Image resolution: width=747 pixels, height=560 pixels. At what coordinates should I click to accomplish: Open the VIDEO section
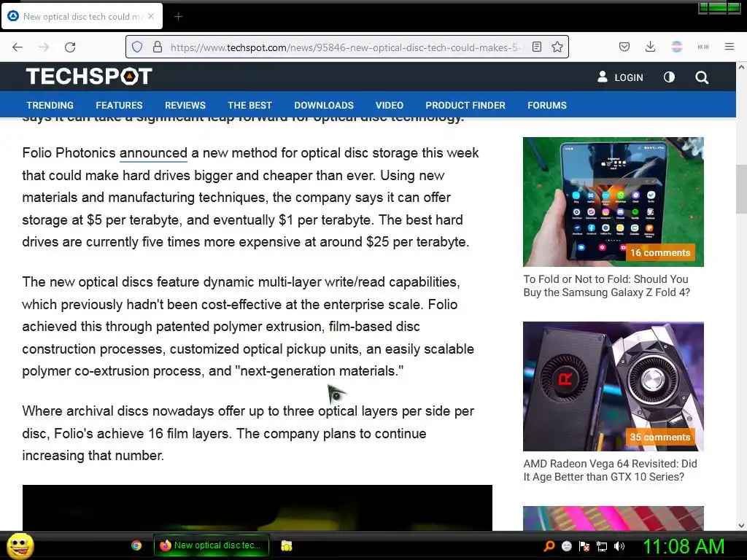point(390,105)
